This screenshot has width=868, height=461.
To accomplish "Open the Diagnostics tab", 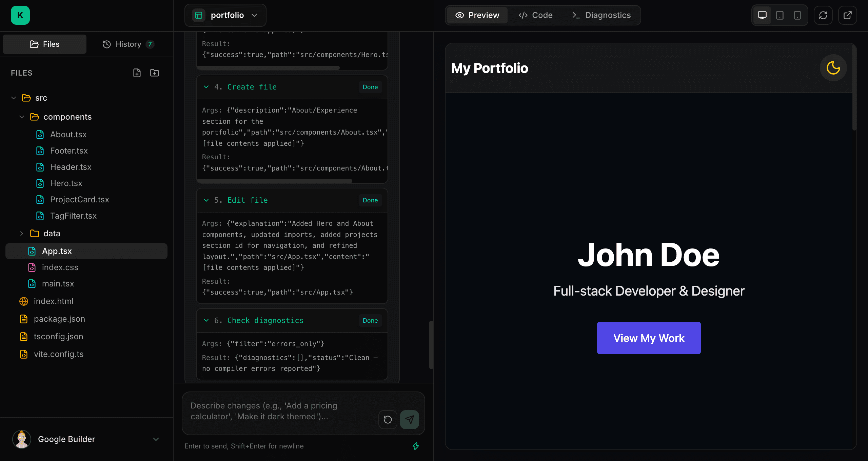I will pyautogui.click(x=601, y=15).
